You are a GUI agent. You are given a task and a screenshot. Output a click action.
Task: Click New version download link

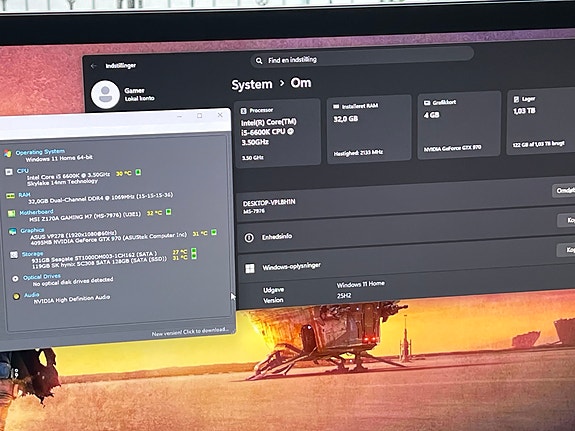[x=190, y=332]
